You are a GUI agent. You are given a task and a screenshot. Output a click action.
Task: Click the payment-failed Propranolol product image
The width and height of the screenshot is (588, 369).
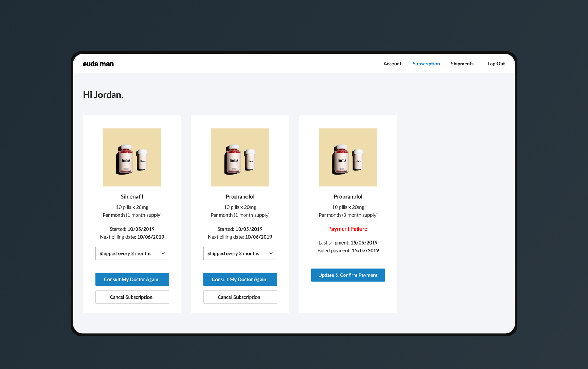click(348, 157)
